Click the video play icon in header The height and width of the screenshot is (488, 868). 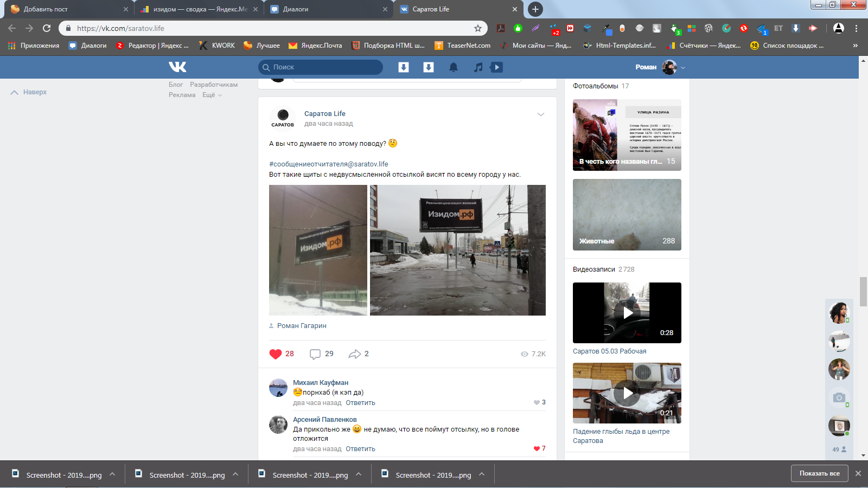tap(496, 67)
